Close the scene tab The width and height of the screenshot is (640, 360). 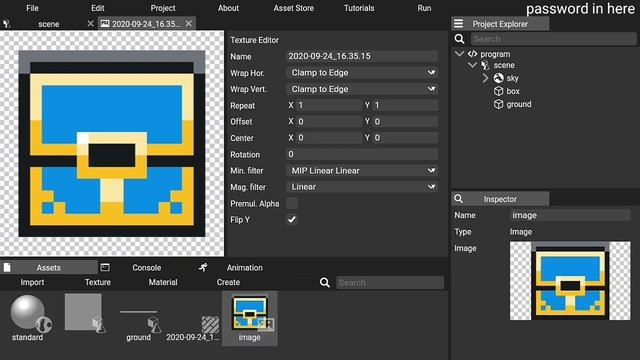tap(91, 24)
